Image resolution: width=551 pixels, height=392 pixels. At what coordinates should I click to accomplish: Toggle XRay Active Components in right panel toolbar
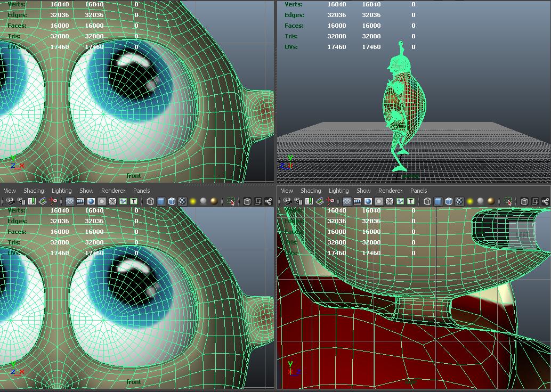coord(534,201)
